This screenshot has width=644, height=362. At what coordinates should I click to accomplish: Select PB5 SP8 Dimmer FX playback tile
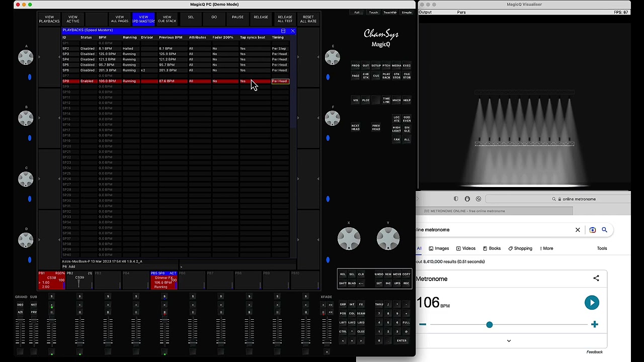pyautogui.click(x=164, y=281)
